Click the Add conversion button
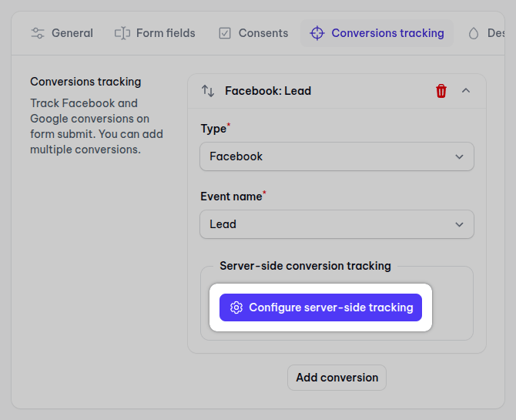Image resolution: width=516 pixels, height=420 pixels. click(x=337, y=378)
